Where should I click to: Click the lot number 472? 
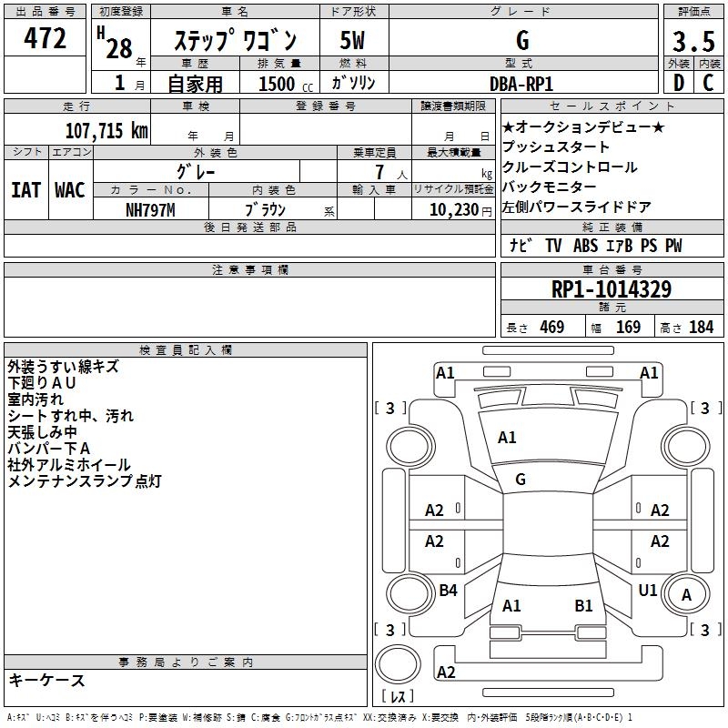tap(45, 38)
